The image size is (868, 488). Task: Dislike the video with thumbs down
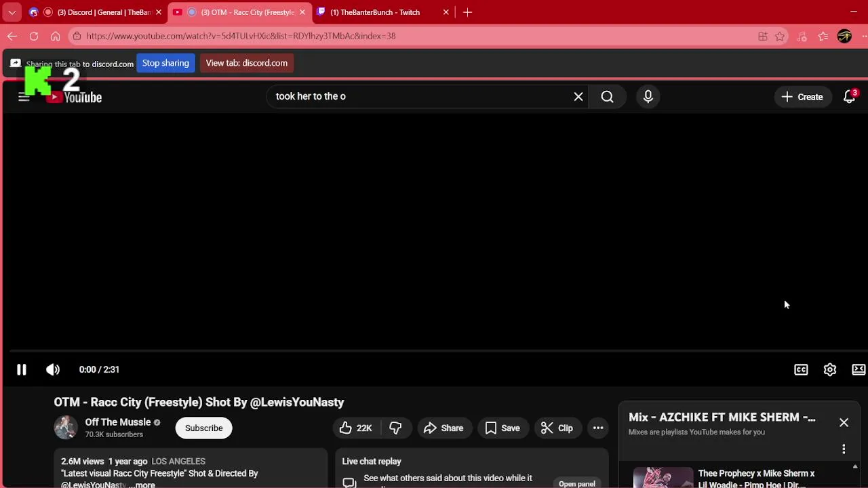[x=395, y=428]
